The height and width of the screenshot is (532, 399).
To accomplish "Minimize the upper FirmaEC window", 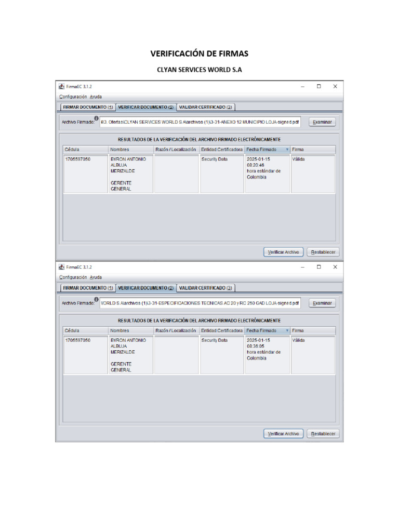I will 302,87.
